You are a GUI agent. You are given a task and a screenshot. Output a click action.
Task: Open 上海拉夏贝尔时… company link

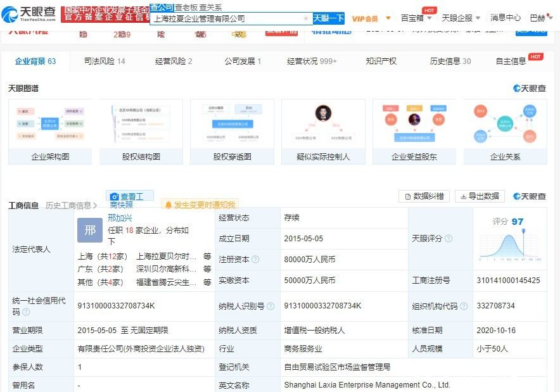tap(167, 256)
